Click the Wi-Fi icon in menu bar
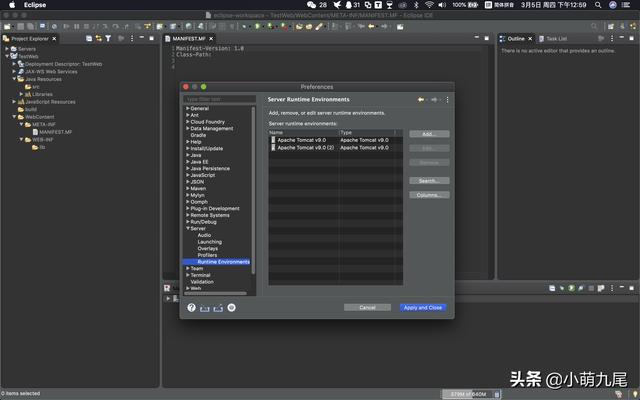Image resolution: width=640 pixels, height=400 pixels. [x=429, y=5]
